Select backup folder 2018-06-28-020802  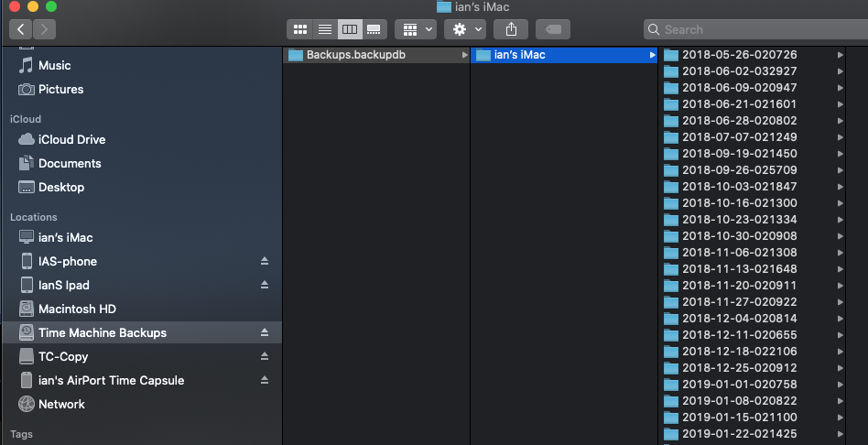(753, 121)
